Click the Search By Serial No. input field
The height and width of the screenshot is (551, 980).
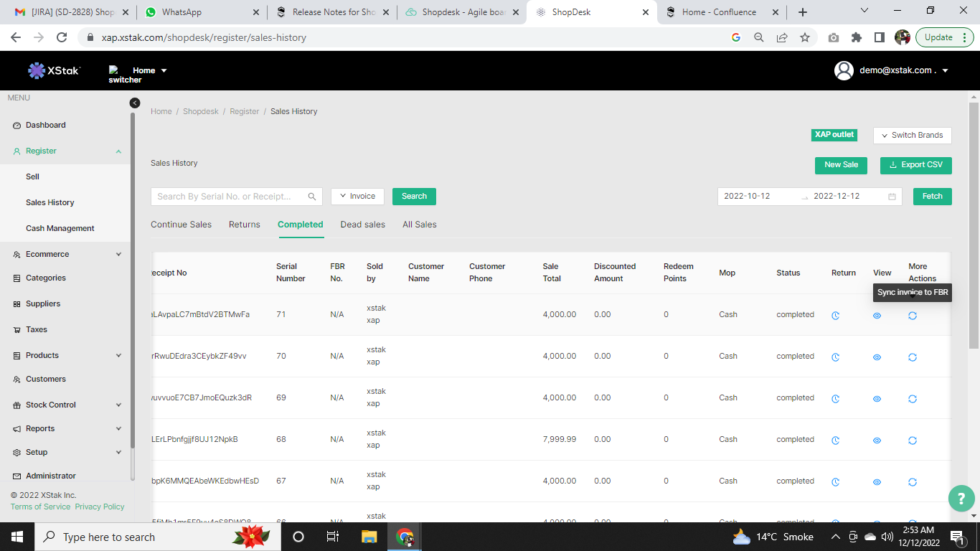pyautogui.click(x=230, y=197)
